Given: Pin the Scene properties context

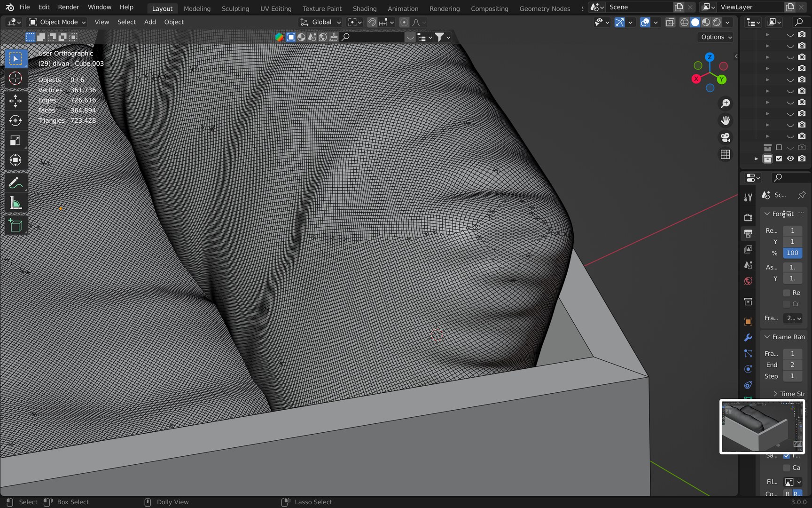Looking at the screenshot, I should tap(802, 195).
